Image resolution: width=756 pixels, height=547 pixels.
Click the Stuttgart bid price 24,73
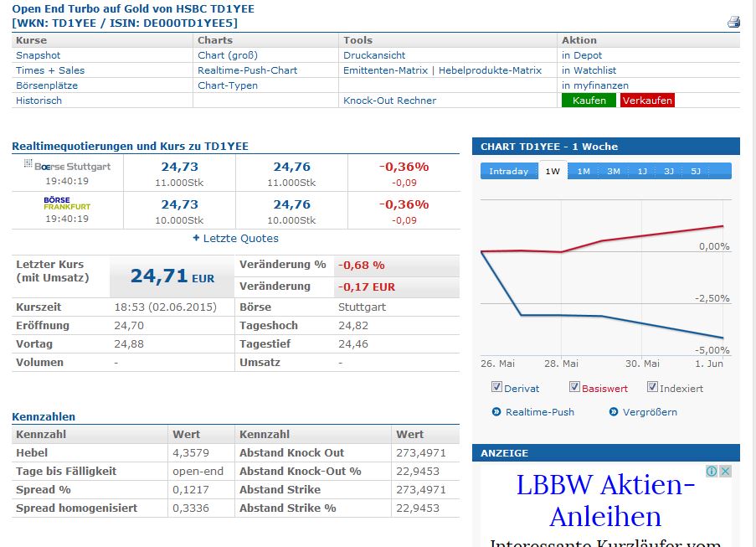179,167
